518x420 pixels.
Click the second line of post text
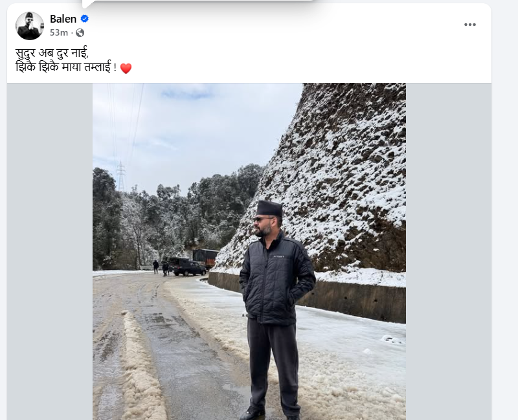click(x=65, y=68)
